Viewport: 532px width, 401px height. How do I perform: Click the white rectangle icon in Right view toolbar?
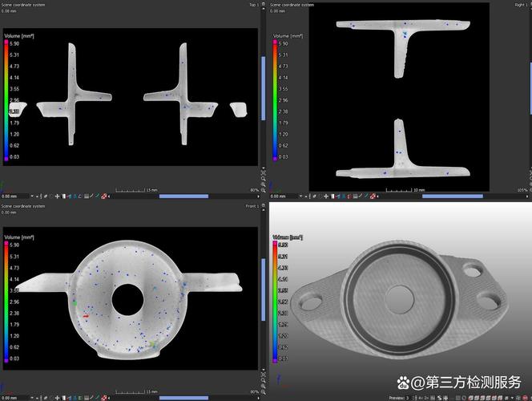tap(332, 196)
